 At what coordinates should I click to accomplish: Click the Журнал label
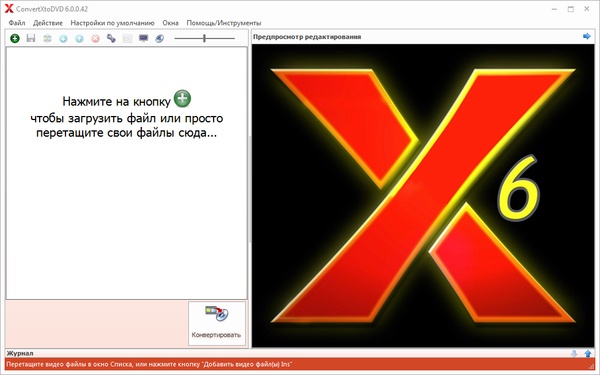(20, 353)
